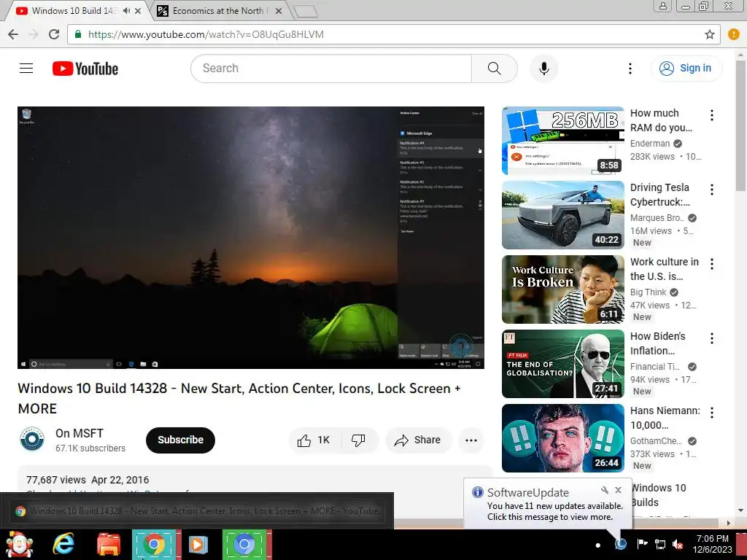Open the taskbar clock 7:06 PM

712,544
